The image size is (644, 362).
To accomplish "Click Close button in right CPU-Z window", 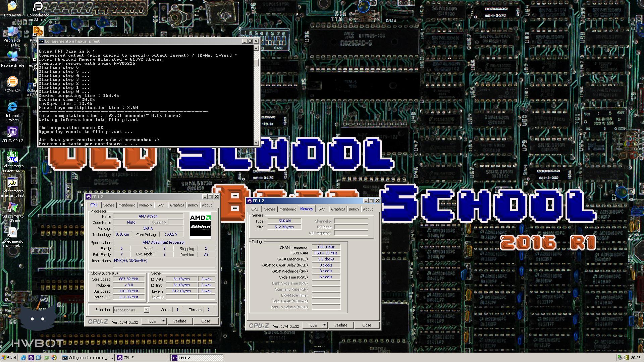I will [367, 325].
